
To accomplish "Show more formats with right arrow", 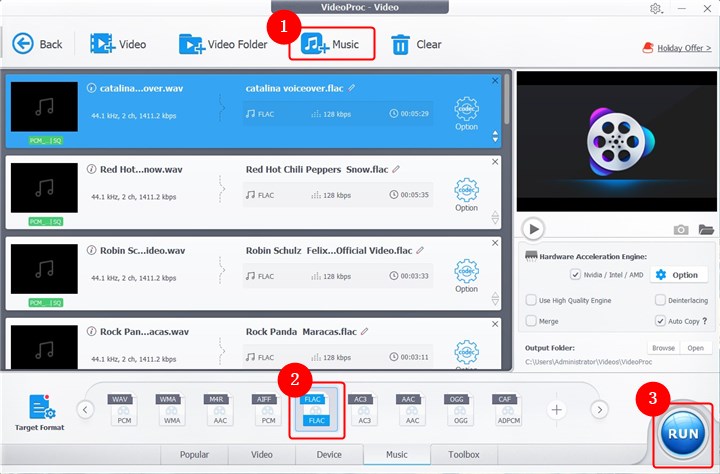I will click(599, 409).
